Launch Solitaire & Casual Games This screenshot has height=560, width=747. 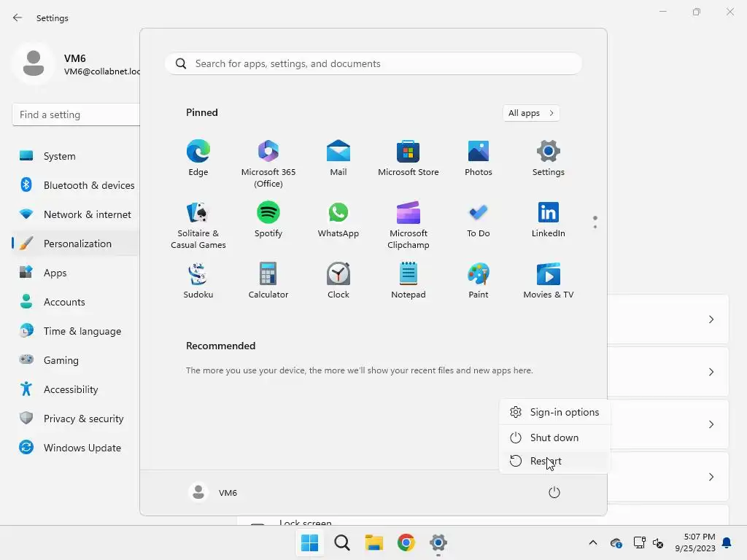point(198,225)
